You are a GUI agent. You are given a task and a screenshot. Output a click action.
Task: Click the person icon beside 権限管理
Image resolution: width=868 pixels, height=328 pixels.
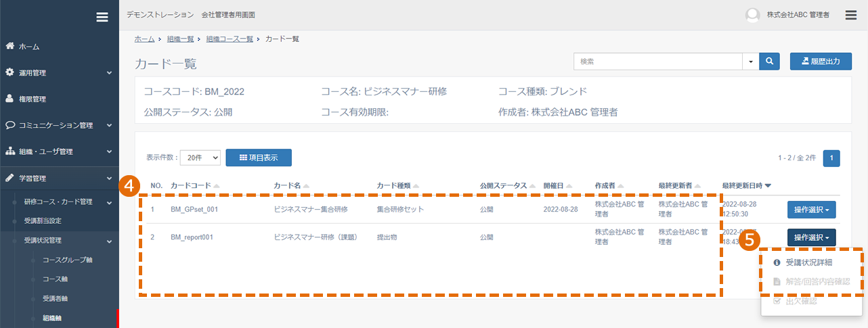point(9,99)
